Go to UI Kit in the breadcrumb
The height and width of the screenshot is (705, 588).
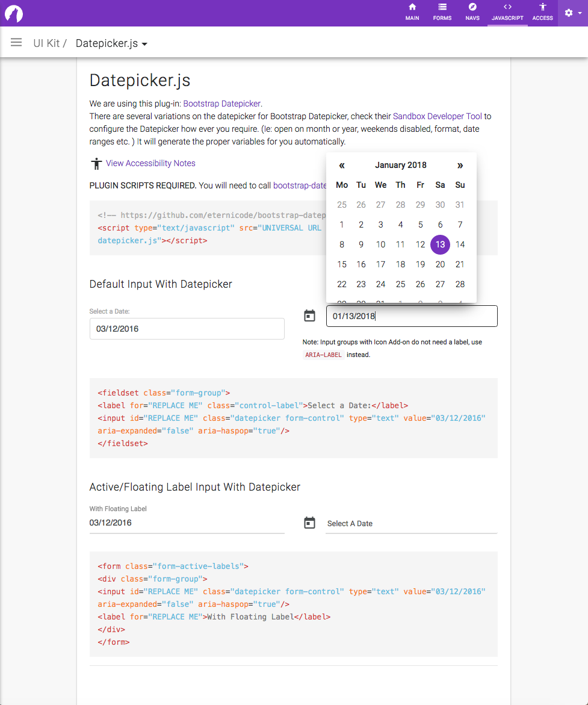[x=46, y=43]
